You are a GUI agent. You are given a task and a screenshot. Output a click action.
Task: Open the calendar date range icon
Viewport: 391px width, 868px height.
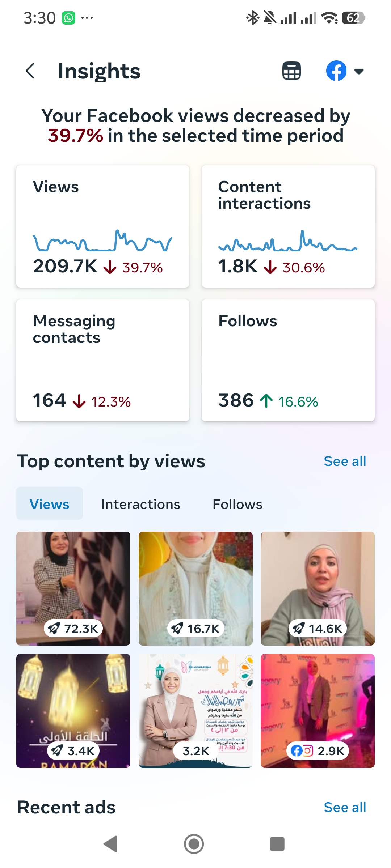pyautogui.click(x=291, y=71)
